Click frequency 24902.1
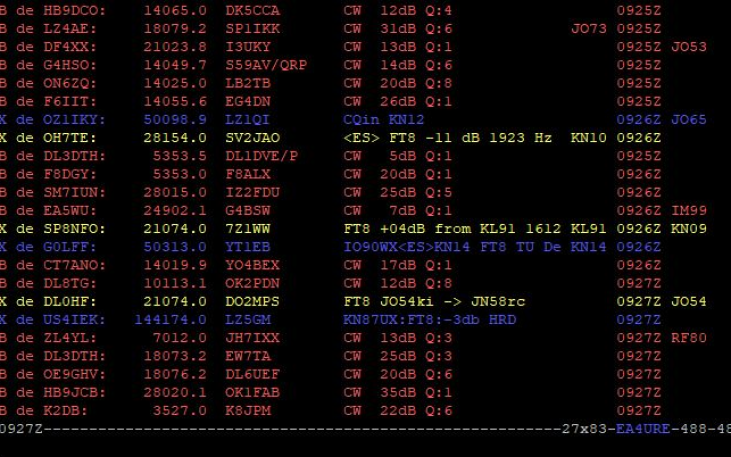 pyautogui.click(x=175, y=210)
